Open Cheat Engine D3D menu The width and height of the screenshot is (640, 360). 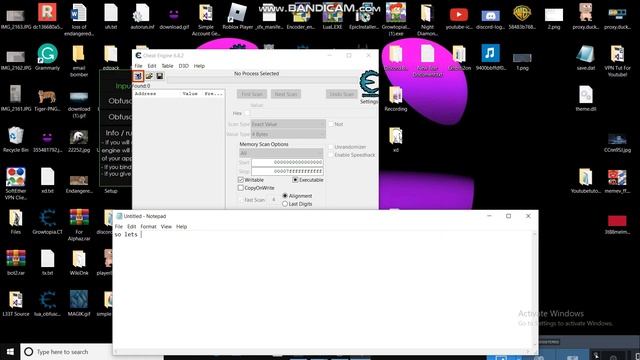tap(184, 66)
